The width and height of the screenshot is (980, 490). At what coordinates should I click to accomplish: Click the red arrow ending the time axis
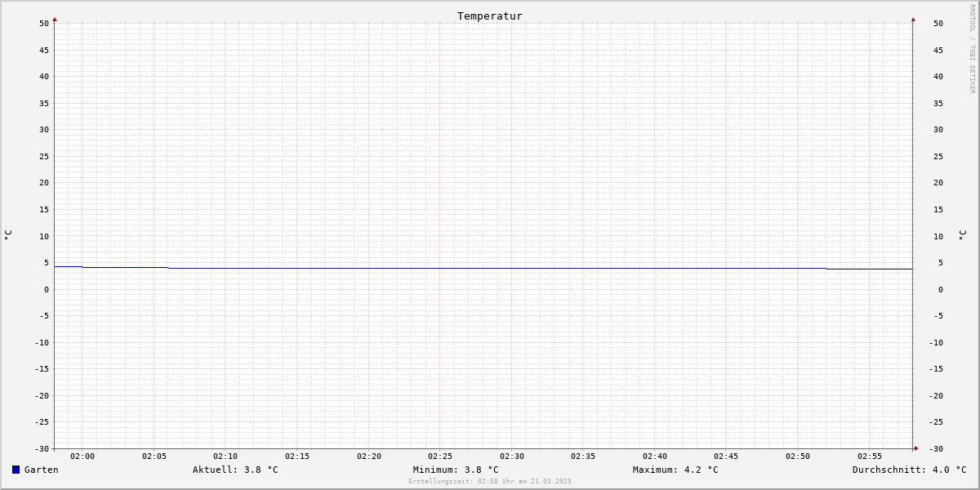pyautogui.click(x=916, y=448)
